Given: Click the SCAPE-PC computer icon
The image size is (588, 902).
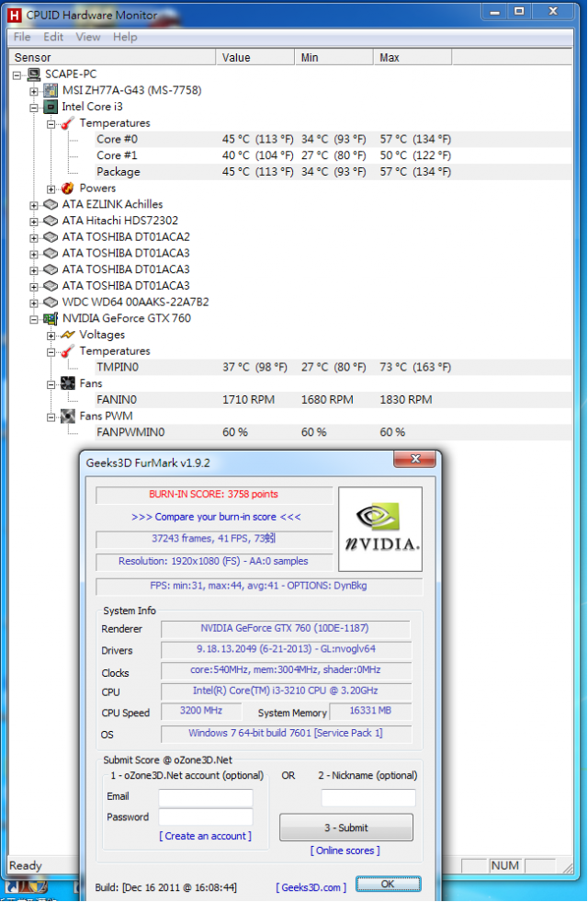Looking at the screenshot, I should coord(34,74).
